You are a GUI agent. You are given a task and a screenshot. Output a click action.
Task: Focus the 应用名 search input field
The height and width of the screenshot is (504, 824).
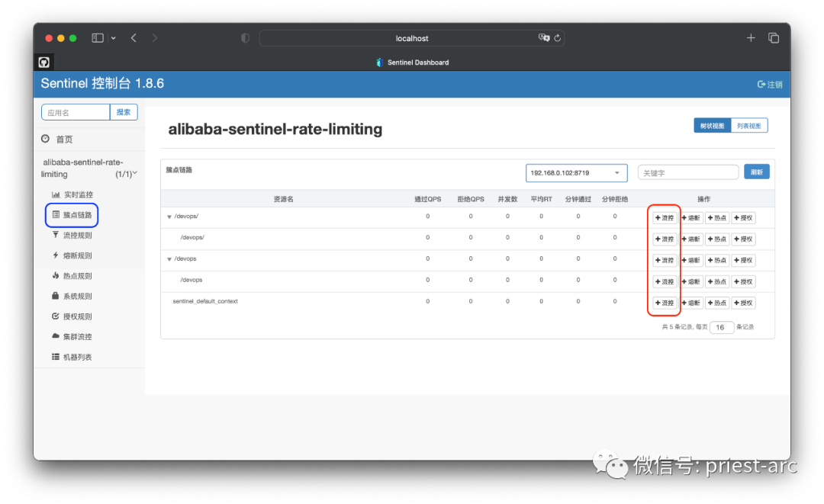pyautogui.click(x=76, y=112)
